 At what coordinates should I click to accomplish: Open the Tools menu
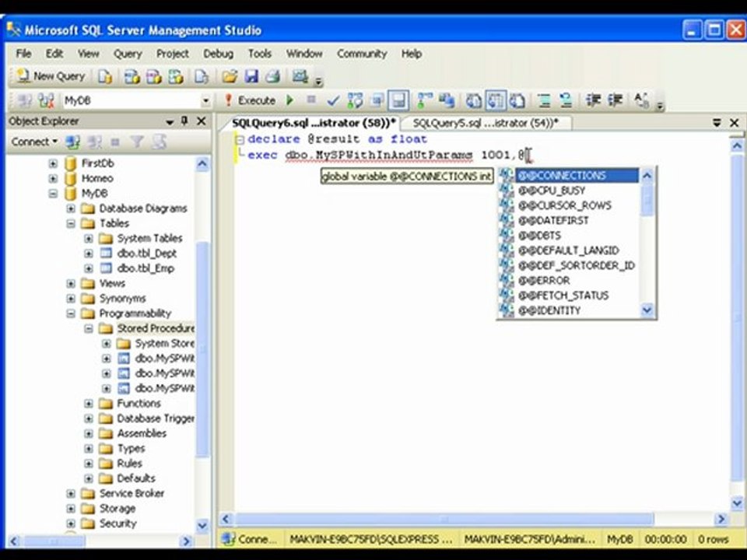coord(260,54)
